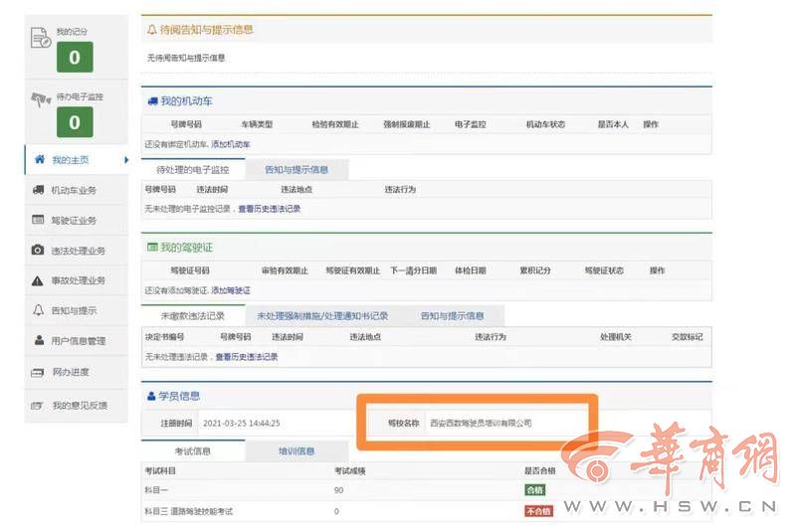796x532 pixels.
Task: Open the green 待办电子监控 count badge
Action: pyautogui.click(x=75, y=122)
